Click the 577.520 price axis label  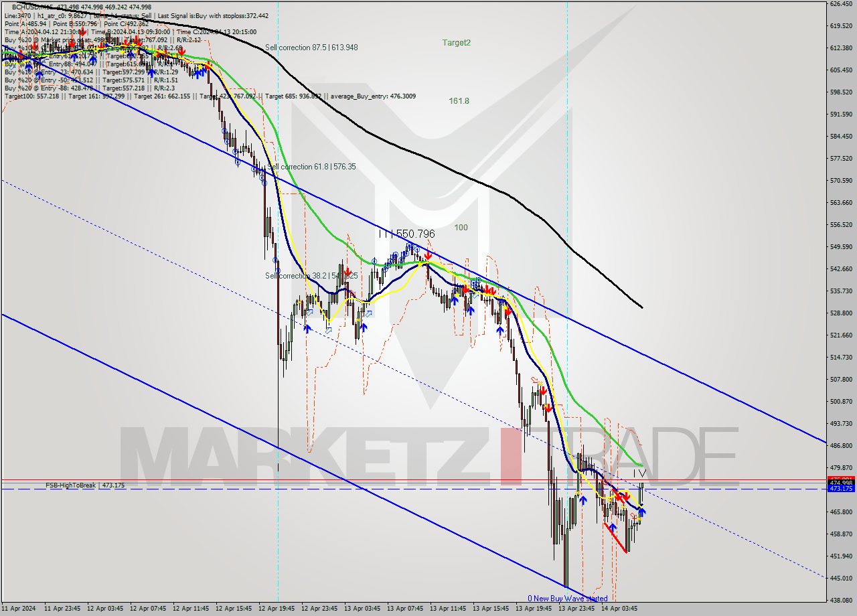(841, 159)
